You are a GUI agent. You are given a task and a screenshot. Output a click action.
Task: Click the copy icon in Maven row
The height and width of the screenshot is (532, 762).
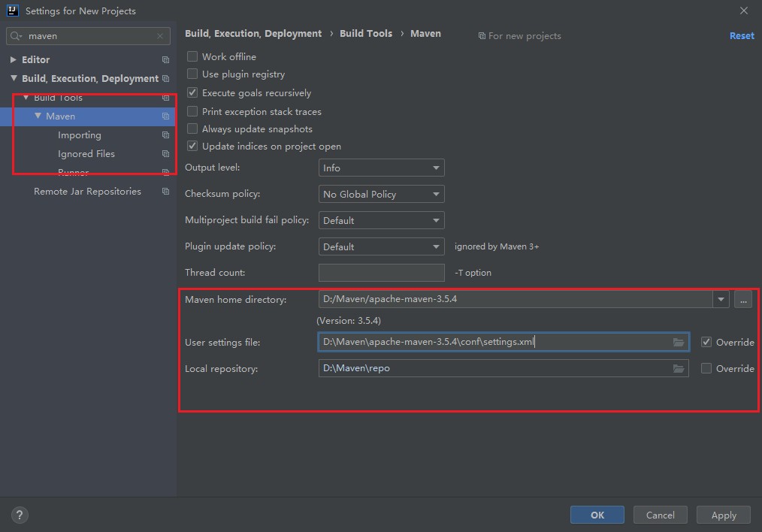(x=166, y=116)
